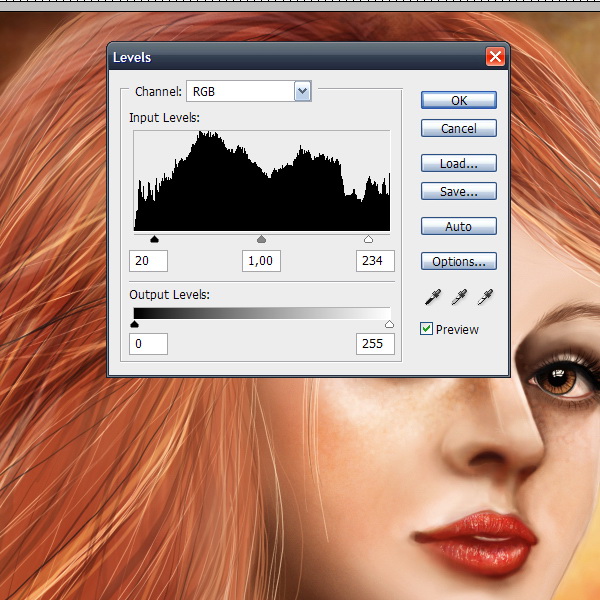The image size is (600, 600).
Task: Click the output field showing 255
Action: pyautogui.click(x=375, y=344)
